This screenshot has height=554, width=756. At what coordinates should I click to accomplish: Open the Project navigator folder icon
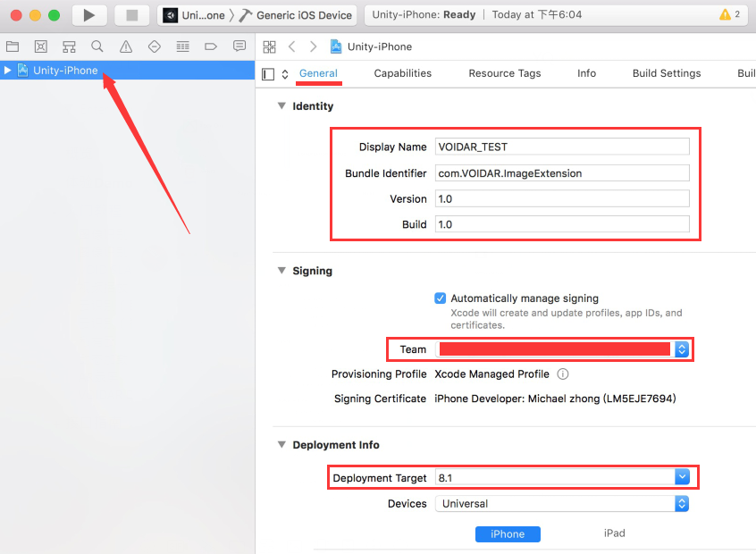[x=13, y=46]
